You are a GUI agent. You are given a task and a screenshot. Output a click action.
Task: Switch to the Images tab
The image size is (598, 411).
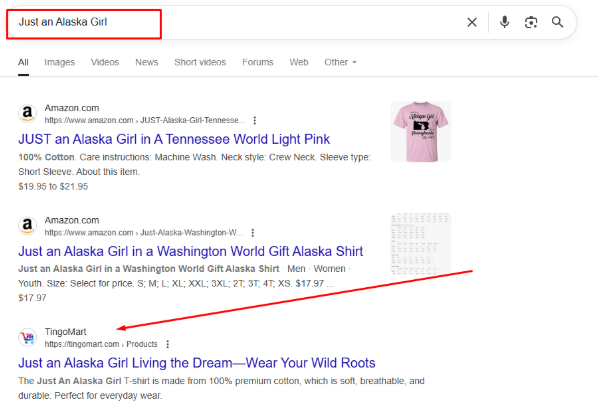tap(59, 62)
